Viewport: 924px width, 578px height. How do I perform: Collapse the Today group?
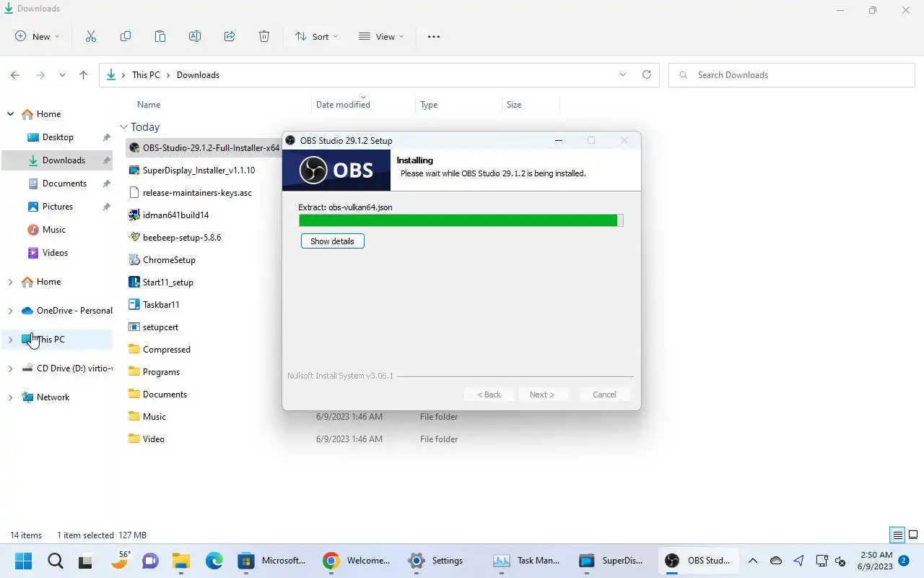tap(124, 127)
